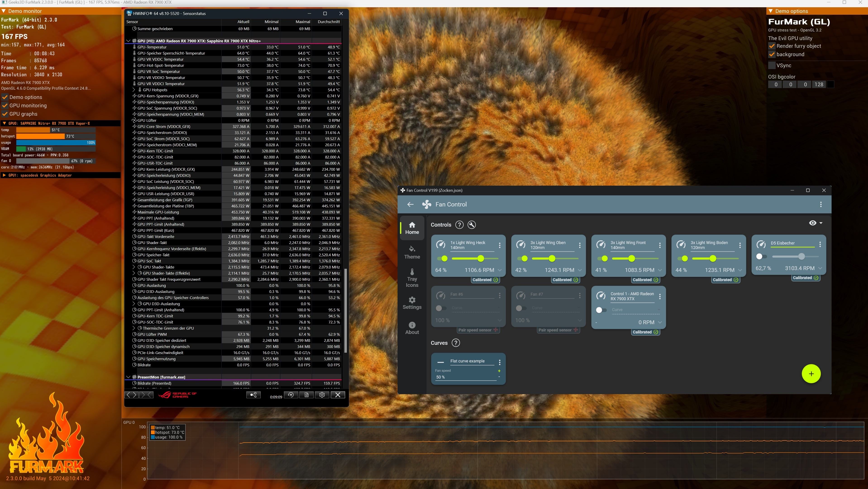The image size is (868, 489).
Task: Click Fan Control back arrow
Action: (410, 204)
